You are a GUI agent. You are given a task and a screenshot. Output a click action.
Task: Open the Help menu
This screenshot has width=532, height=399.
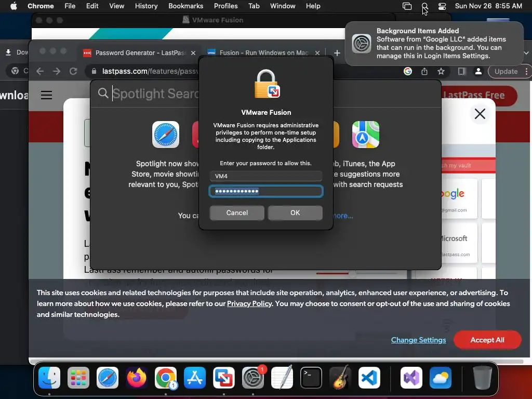[313, 6]
